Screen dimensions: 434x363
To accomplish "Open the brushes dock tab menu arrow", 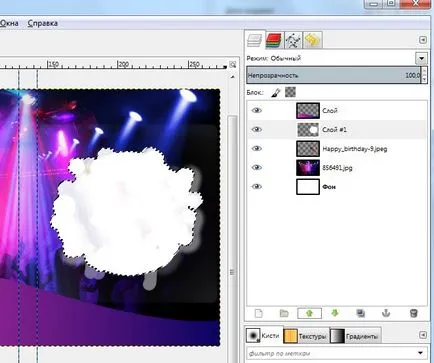I will [422, 335].
